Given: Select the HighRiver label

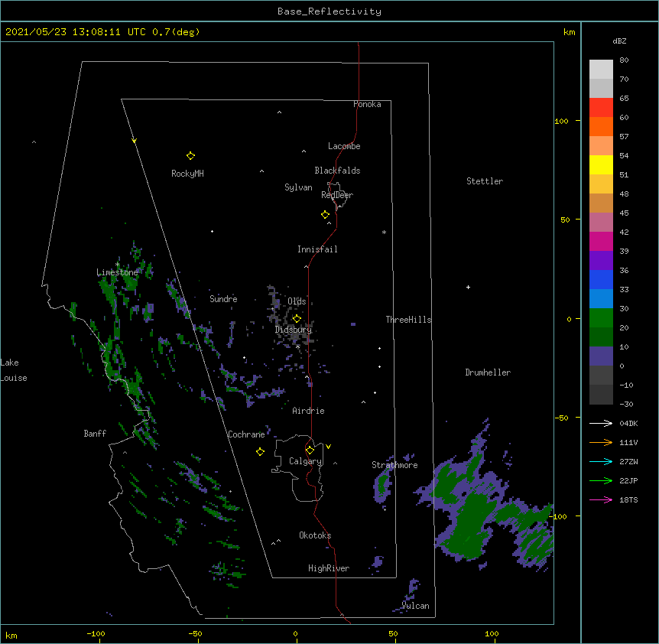Looking at the screenshot, I should 329,568.
